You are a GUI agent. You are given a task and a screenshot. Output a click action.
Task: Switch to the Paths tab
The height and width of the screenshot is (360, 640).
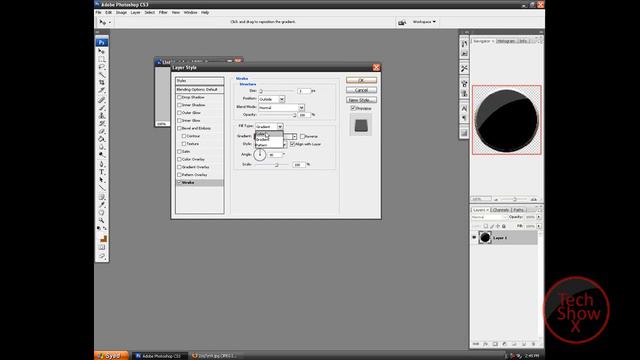518,210
